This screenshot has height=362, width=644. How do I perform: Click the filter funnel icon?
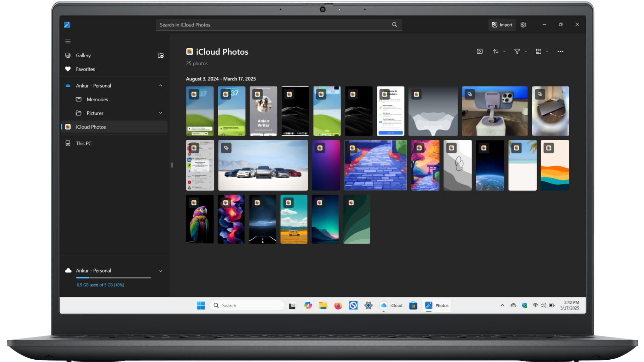tap(517, 52)
